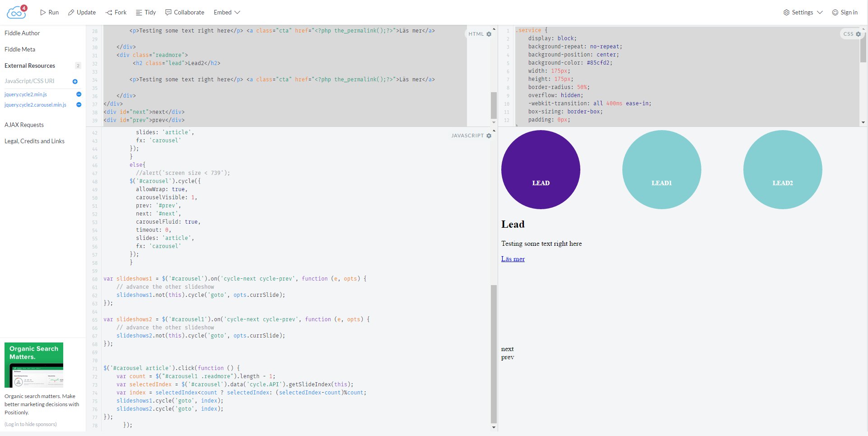Screen dimensions: 868x436
Task: Open the Settings dropdown
Action: 803,13
